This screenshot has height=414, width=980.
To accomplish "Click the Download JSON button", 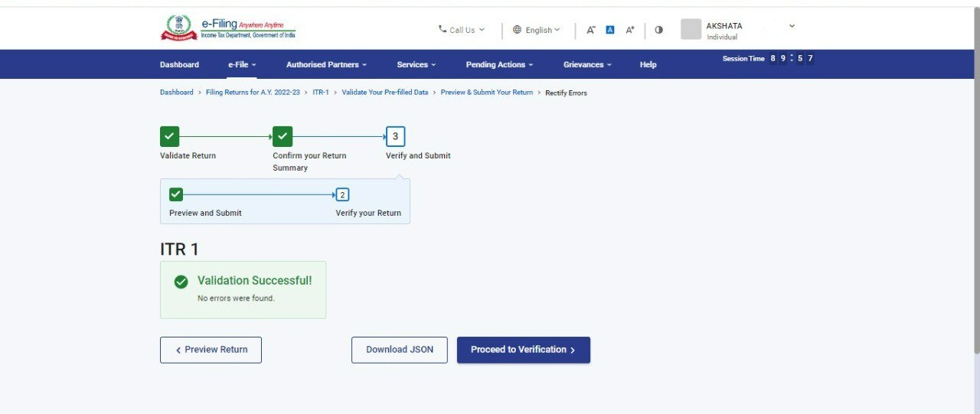I will point(399,350).
